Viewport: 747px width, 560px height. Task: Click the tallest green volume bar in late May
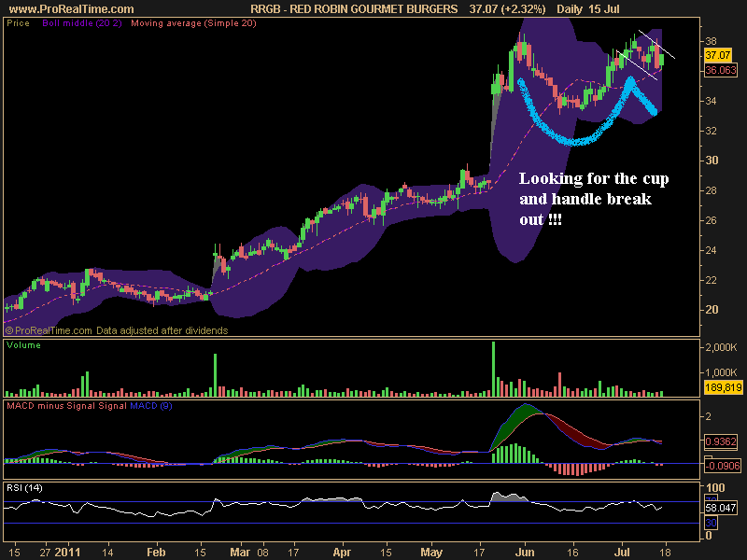[493, 369]
